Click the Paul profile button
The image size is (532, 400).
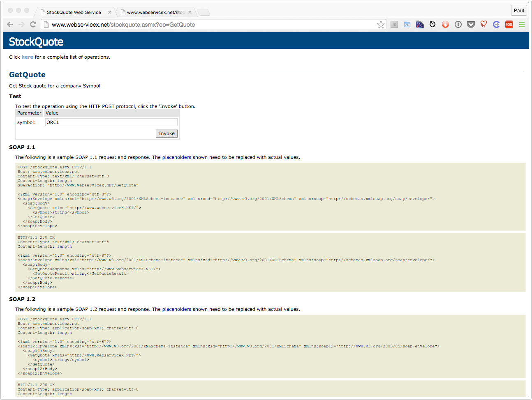(519, 11)
